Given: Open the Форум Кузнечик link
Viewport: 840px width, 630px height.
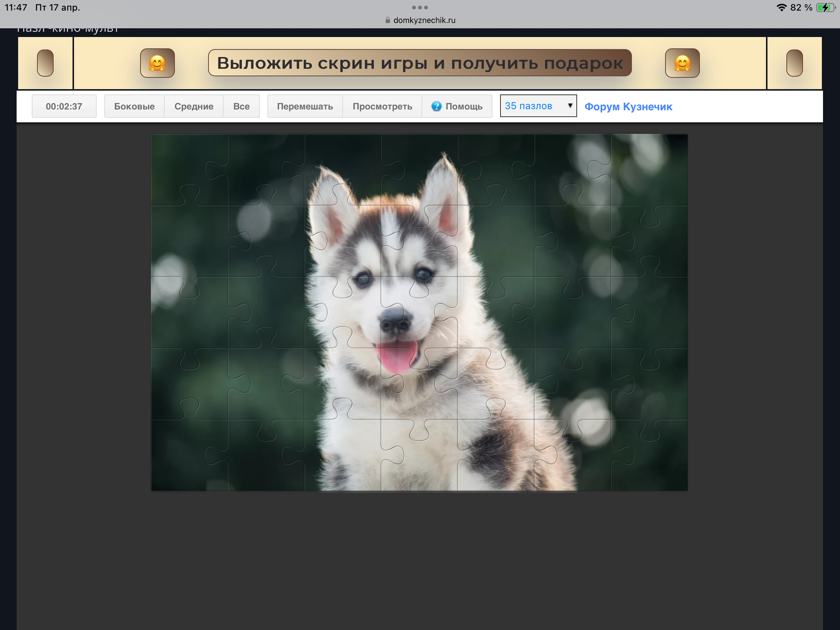Looking at the screenshot, I should coord(628,107).
